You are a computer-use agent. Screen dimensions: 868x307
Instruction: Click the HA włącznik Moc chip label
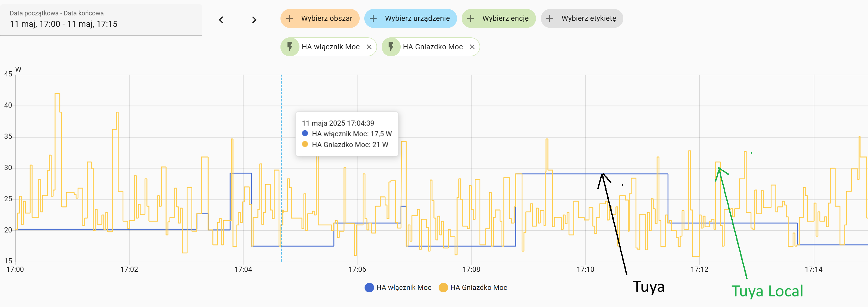(x=331, y=47)
